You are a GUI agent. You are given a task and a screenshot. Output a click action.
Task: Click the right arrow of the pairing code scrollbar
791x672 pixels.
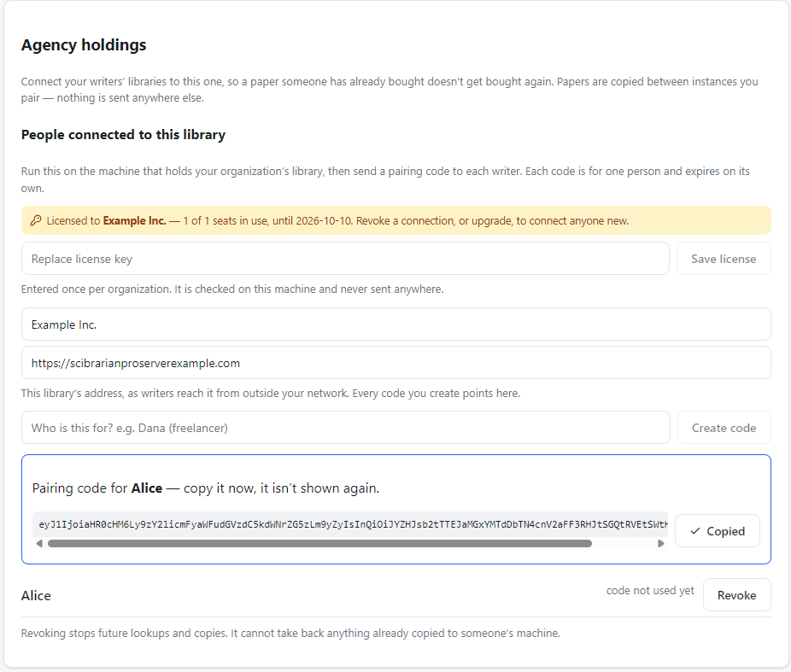[x=661, y=543]
